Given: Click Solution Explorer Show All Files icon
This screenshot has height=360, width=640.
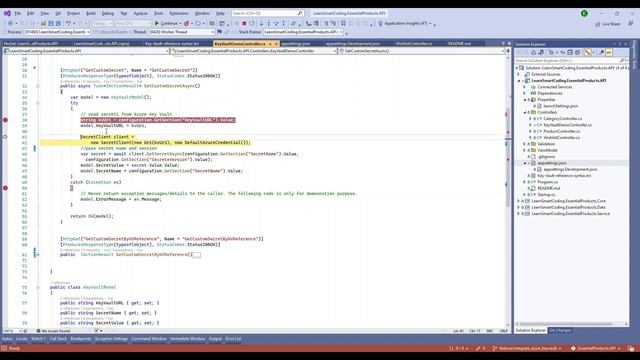Looking at the screenshot, I should coord(577,52).
